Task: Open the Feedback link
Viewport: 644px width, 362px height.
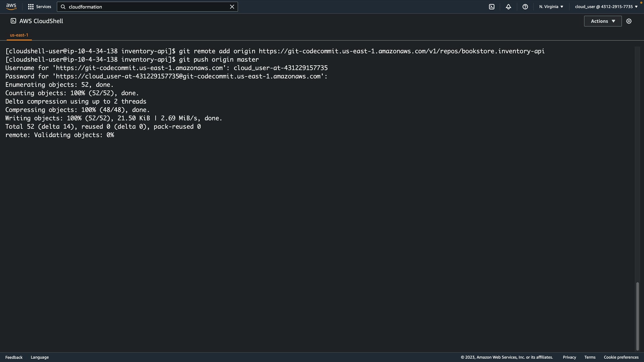Action: tap(14, 357)
